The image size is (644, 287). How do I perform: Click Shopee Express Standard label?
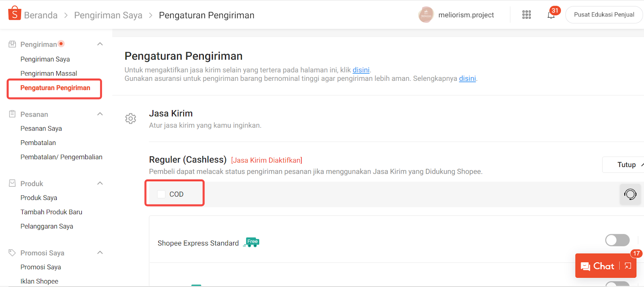click(198, 243)
